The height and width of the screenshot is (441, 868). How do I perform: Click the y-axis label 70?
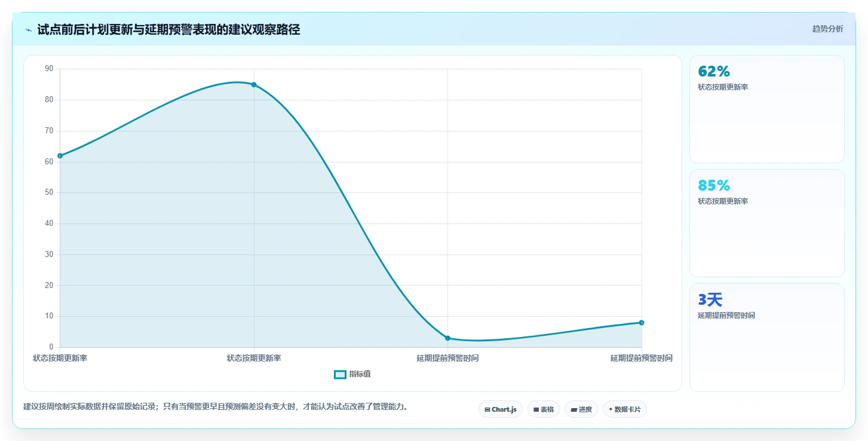pos(49,131)
